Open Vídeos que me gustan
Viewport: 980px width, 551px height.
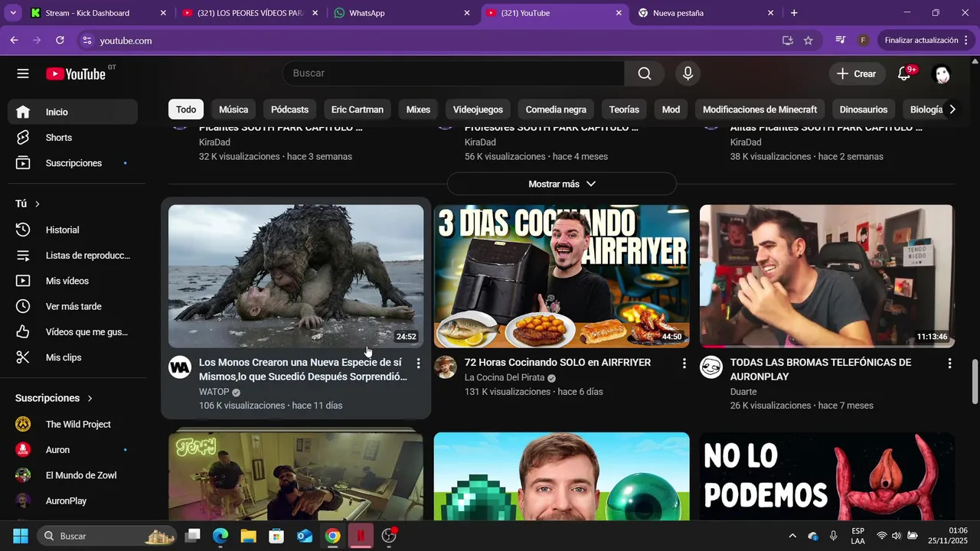coord(73,332)
